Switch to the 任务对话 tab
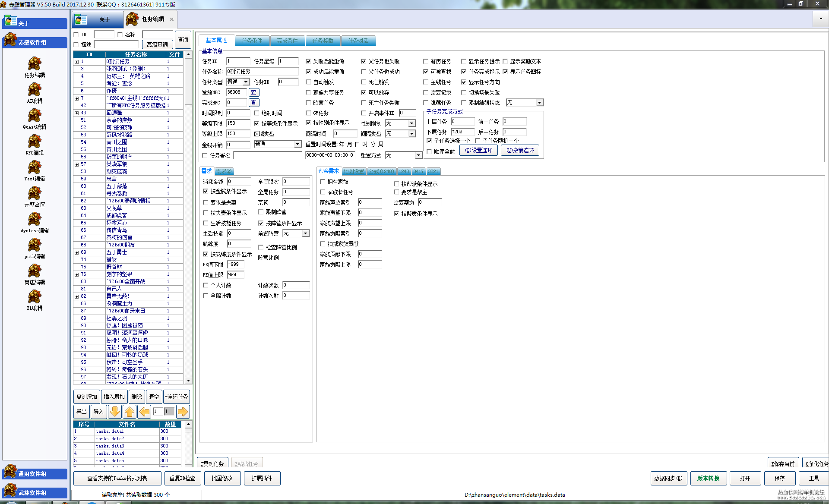The image size is (829, 504). point(358,41)
